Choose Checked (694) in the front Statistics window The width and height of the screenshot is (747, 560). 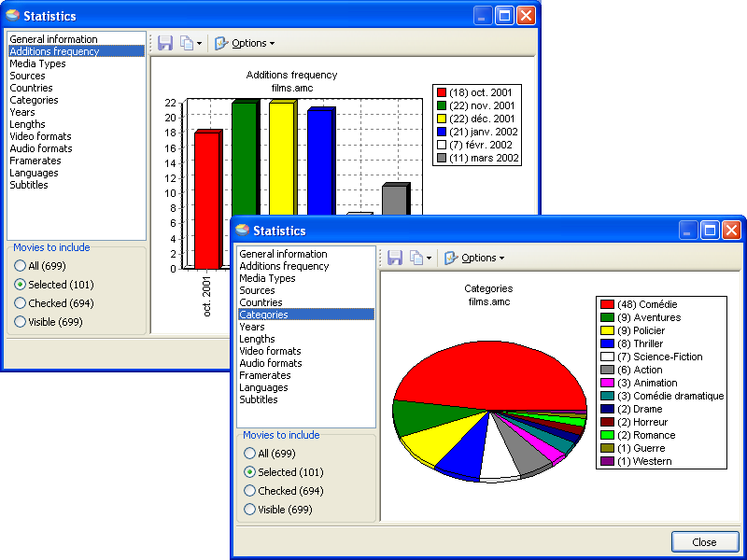click(x=250, y=491)
